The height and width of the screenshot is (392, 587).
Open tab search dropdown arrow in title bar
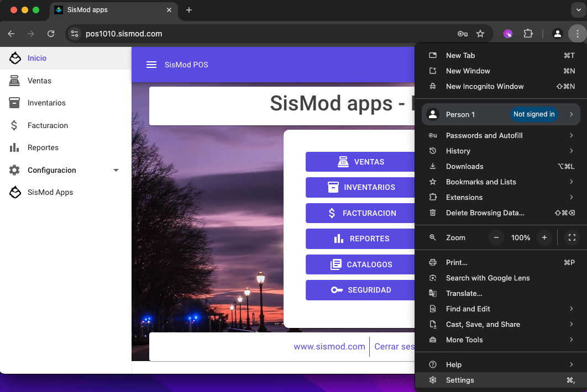coord(578,10)
